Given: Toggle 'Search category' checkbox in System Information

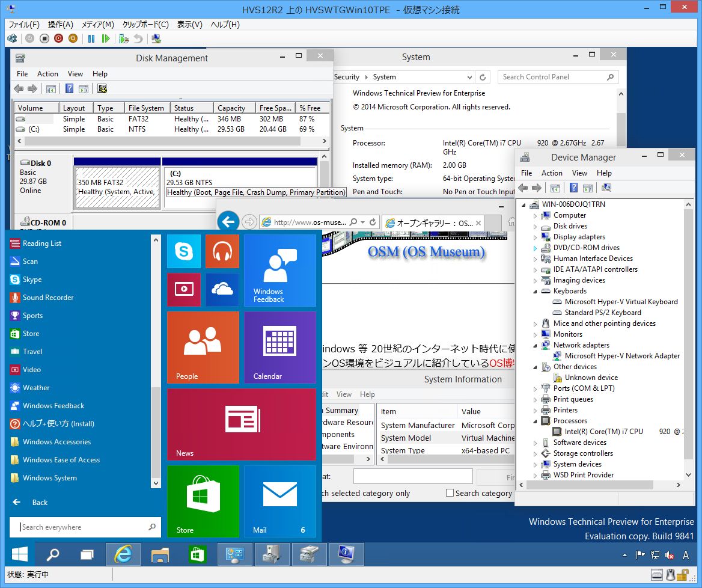Looking at the screenshot, I should pyautogui.click(x=450, y=492).
